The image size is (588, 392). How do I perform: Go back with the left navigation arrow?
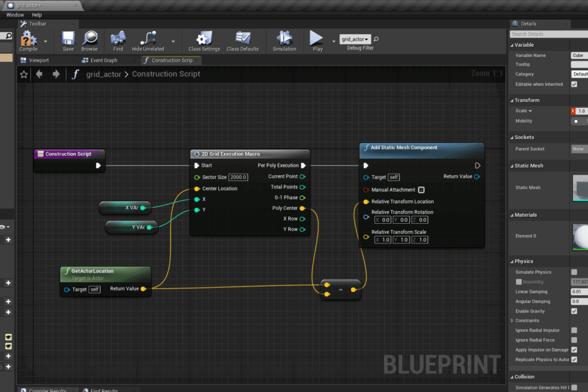coord(39,74)
